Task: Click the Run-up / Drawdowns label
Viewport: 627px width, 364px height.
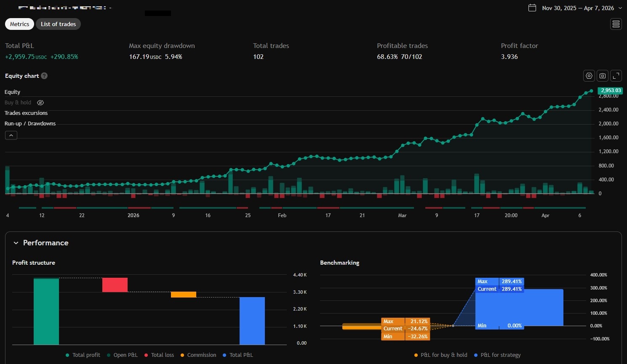Action: coord(30,123)
